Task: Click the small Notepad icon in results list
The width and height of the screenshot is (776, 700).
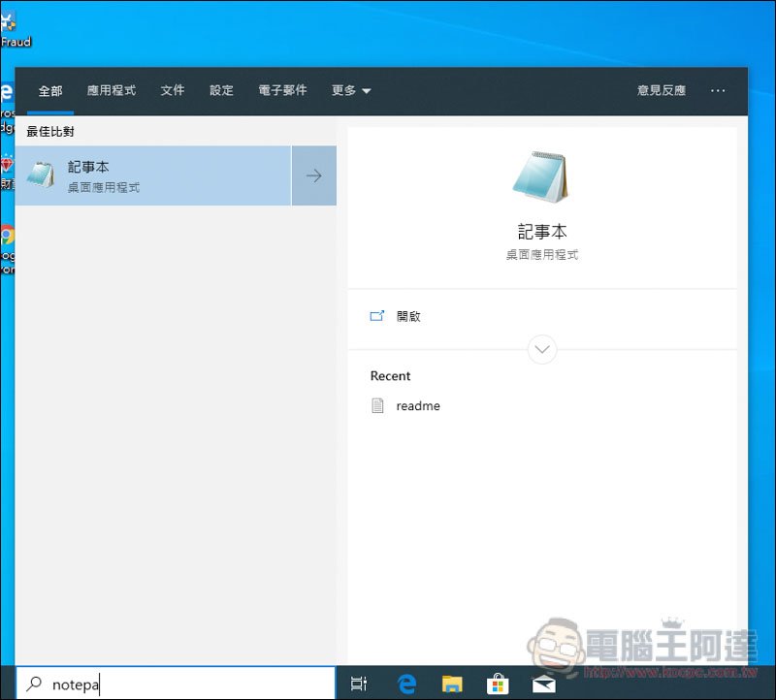Action: point(41,175)
